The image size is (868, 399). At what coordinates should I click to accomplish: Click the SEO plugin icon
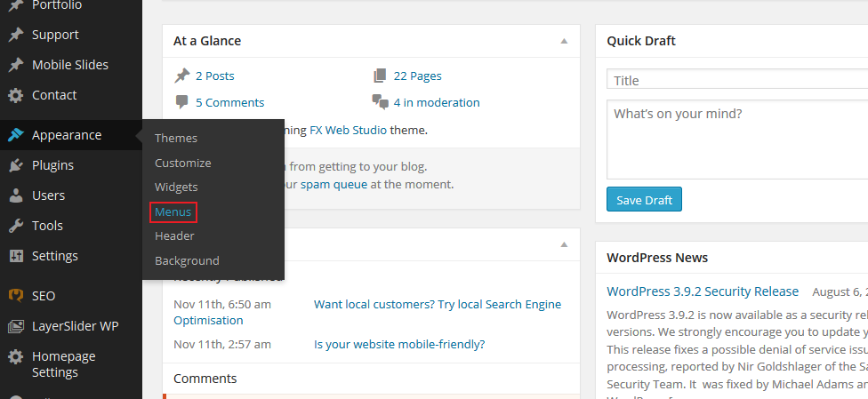[x=15, y=296]
